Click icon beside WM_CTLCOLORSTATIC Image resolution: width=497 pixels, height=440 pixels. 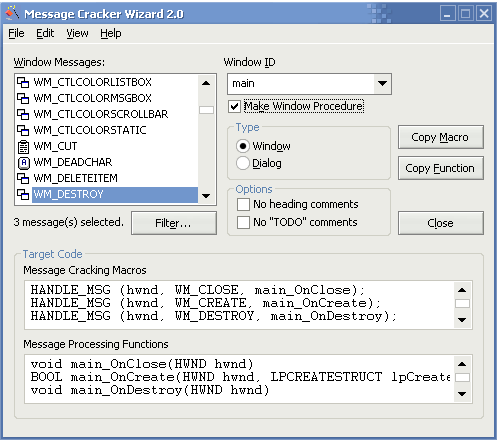pos(23,130)
